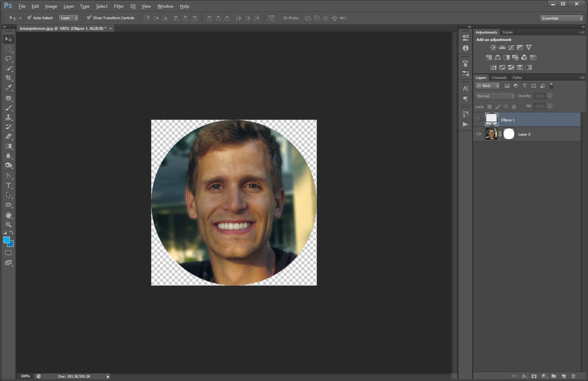
Task: Open the workspace switcher showing Essentials
Action: (x=562, y=18)
